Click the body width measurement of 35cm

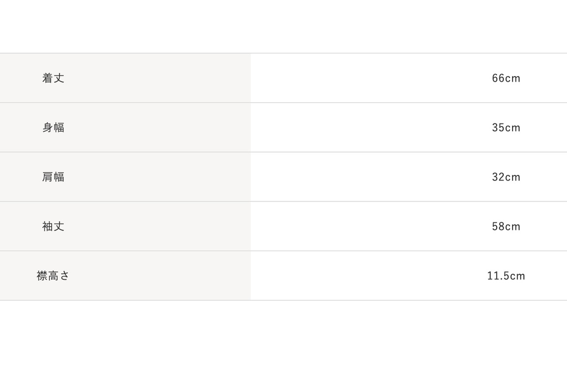506,128
